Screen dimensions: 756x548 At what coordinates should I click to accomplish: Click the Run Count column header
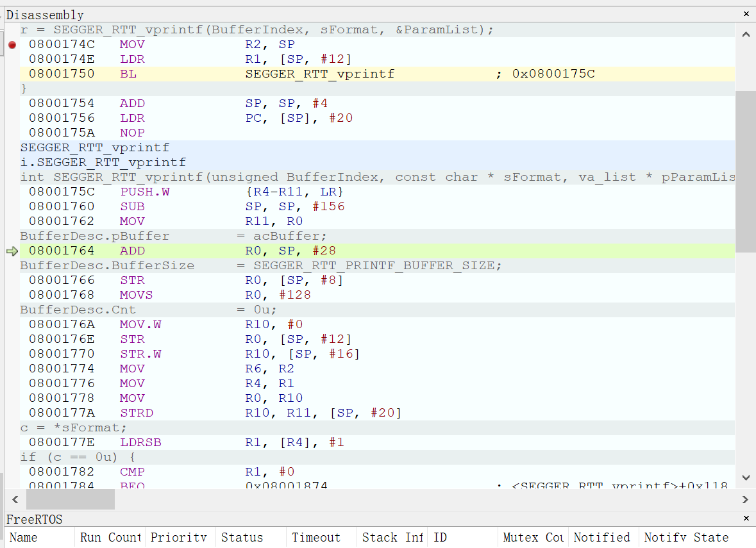[110, 538]
